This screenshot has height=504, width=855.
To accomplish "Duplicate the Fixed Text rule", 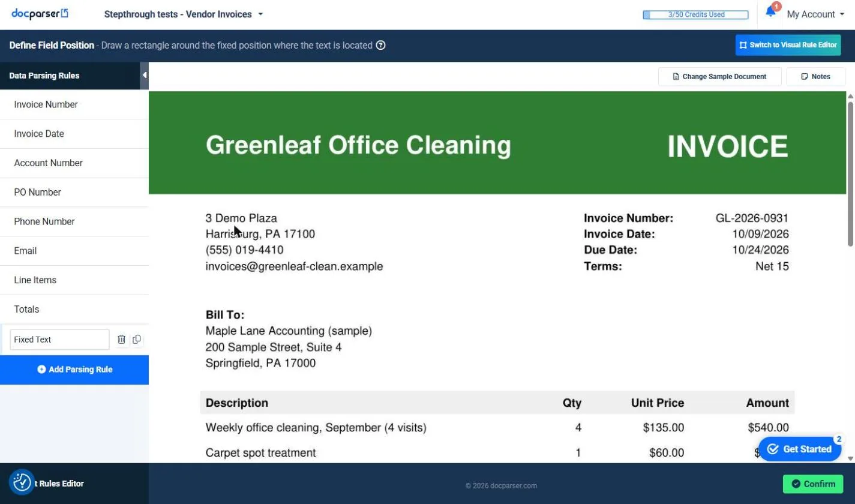I will pyautogui.click(x=137, y=340).
